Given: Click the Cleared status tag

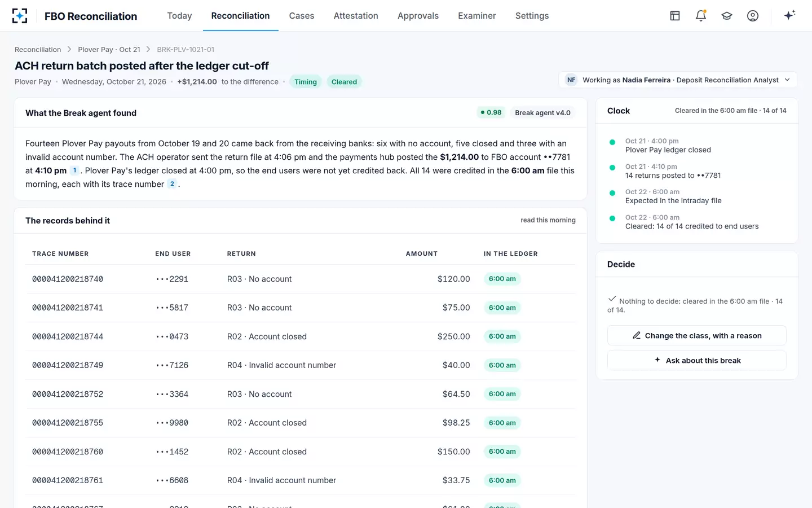Looking at the screenshot, I should [344, 82].
